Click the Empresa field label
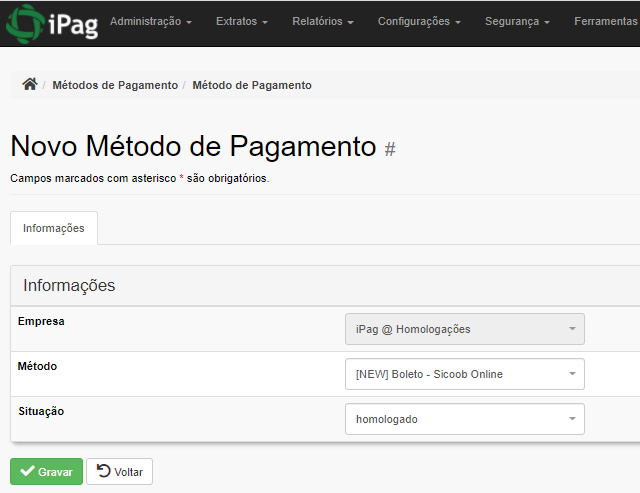Viewport: 640px width, 493px height. (41, 321)
